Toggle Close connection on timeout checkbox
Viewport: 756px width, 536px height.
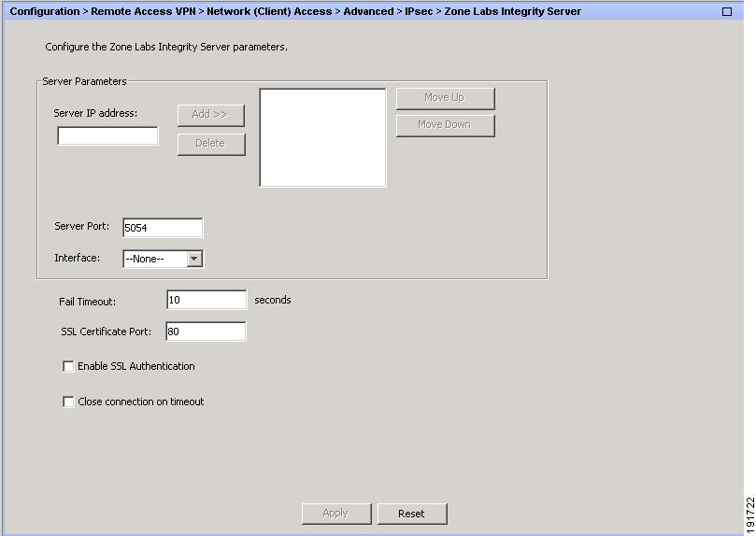68,402
